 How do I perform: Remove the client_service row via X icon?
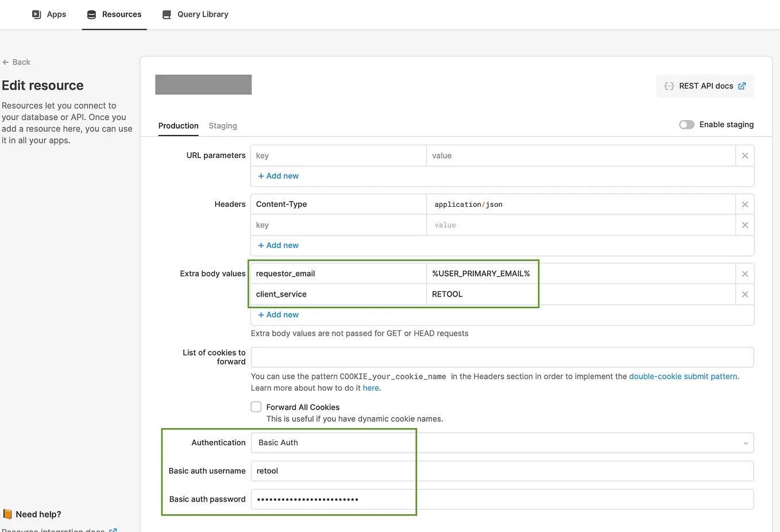(744, 294)
